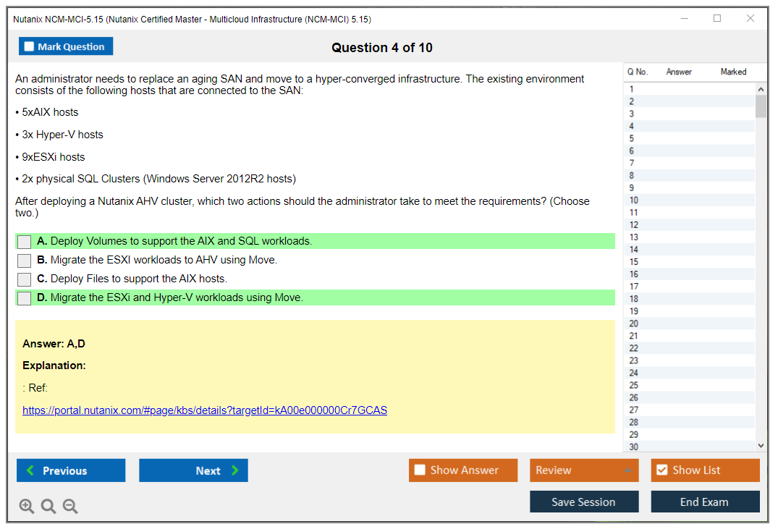Click the zoom out magnifier icon
Viewport: 778px width, 532px height.
[70, 507]
